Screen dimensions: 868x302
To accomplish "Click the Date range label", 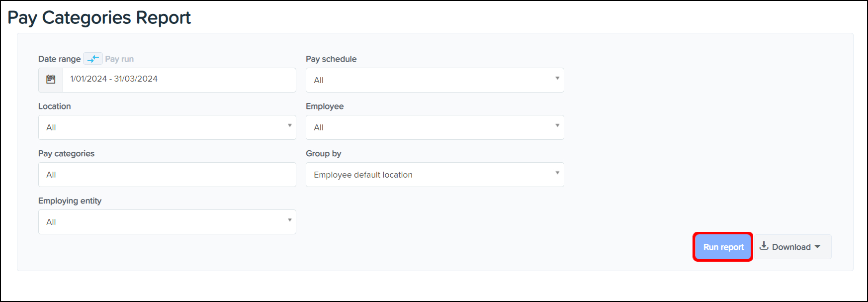I will click(x=59, y=59).
